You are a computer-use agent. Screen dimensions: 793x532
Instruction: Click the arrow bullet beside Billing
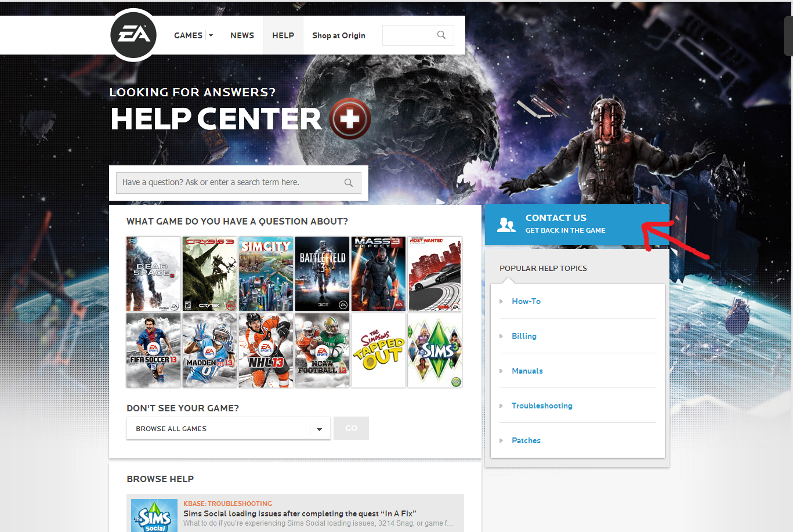(501, 336)
